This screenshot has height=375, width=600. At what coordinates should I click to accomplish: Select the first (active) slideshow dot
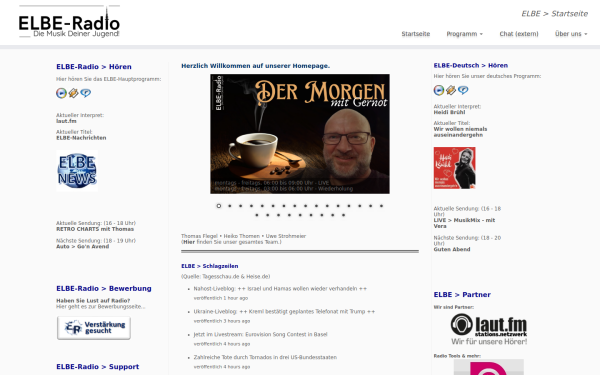tap(218, 206)
